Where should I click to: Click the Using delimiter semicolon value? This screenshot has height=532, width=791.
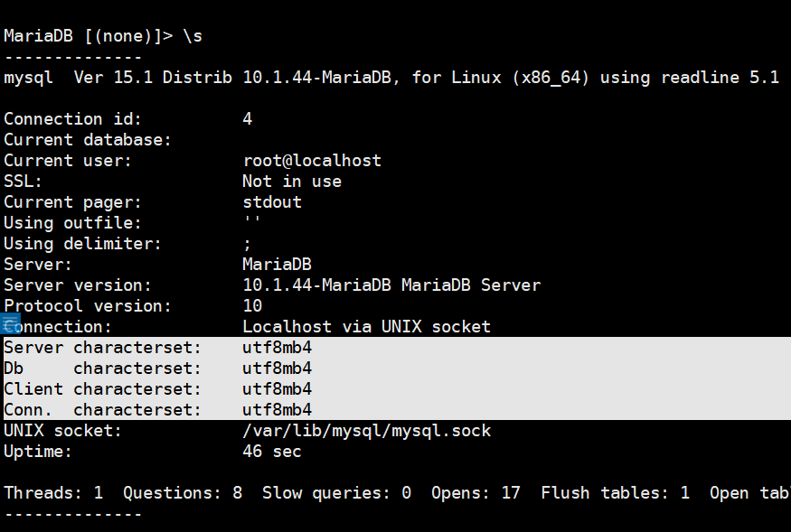(x=248, y=244)
